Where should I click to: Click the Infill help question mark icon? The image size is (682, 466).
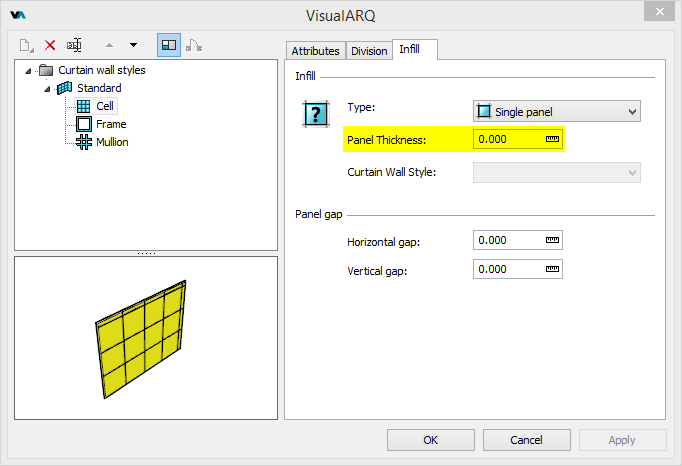(x=316, y=113)
